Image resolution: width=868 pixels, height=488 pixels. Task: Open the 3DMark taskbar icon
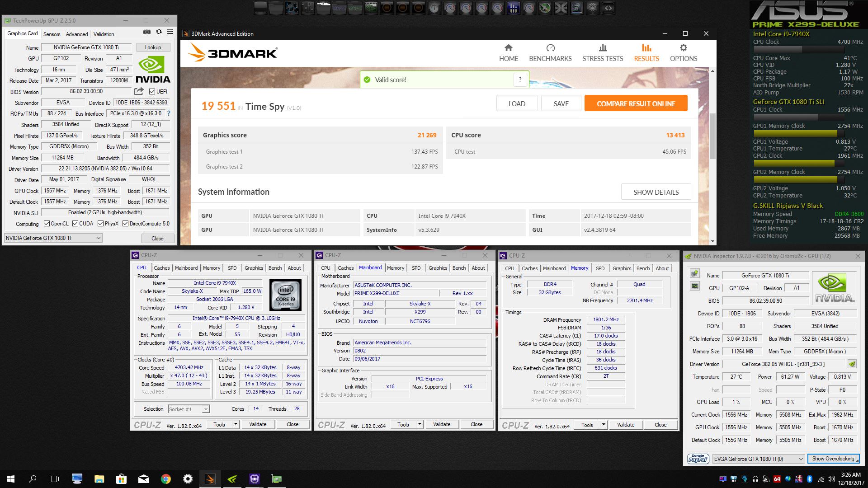[x=210, y=479]
